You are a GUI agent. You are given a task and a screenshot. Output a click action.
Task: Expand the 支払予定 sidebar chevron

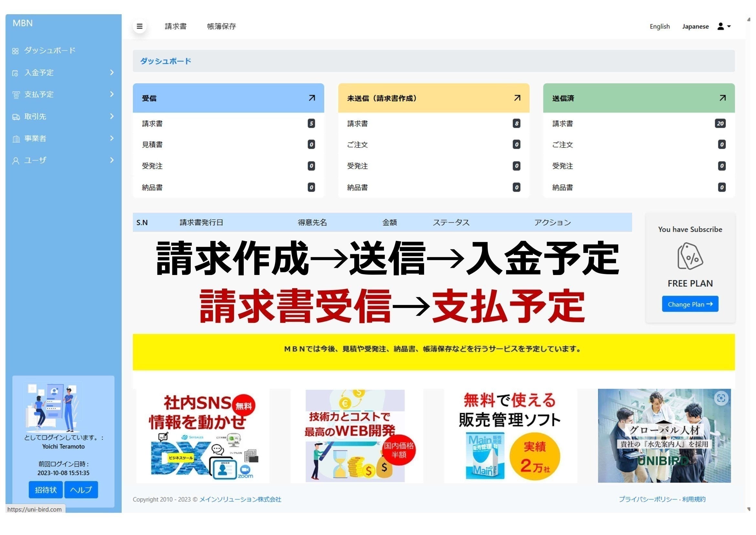pyautogui.click(x=112, y=94)
